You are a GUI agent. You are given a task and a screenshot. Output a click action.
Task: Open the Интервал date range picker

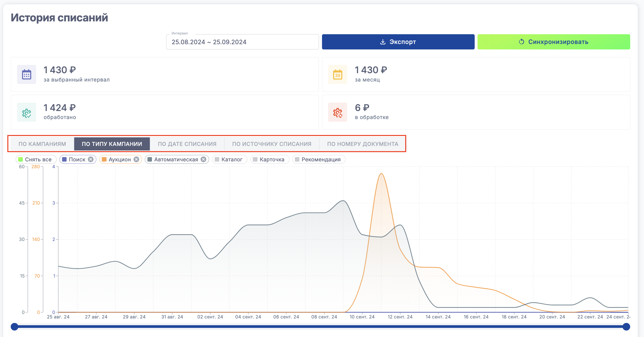pyautogui.click(x=242, y=42)
